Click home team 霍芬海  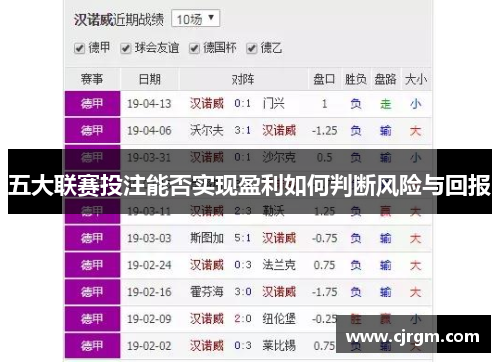(207, 292)
